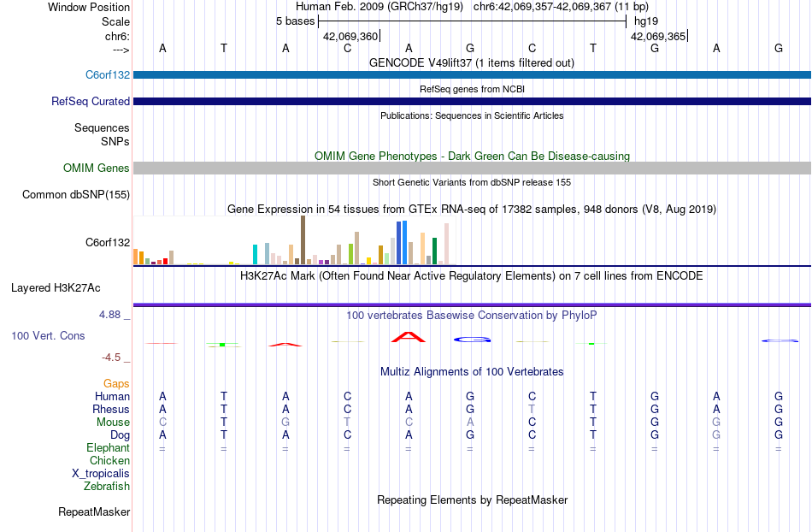
Task: Click Repeating Elements by RepeatMasker title
Action: tap(473, 499)
